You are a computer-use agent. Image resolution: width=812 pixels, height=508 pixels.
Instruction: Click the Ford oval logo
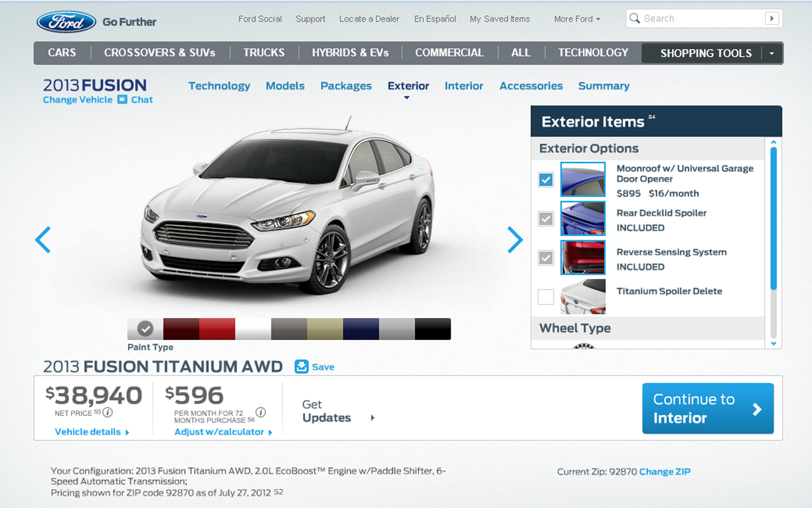pos(66,22)
